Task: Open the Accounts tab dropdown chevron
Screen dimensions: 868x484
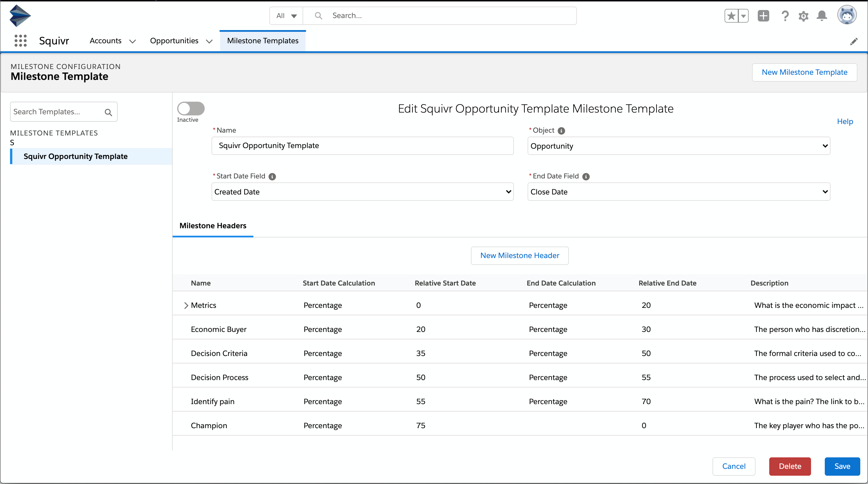Action: [133, 41]
